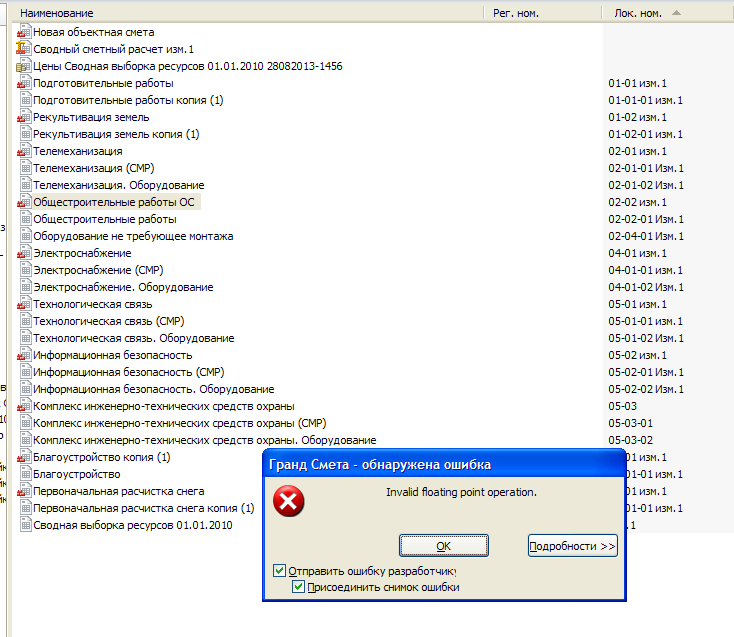734x637 pixels.
Task: Click local number 02-04-01 Изм.1
Action: click(x=646, y=236)
